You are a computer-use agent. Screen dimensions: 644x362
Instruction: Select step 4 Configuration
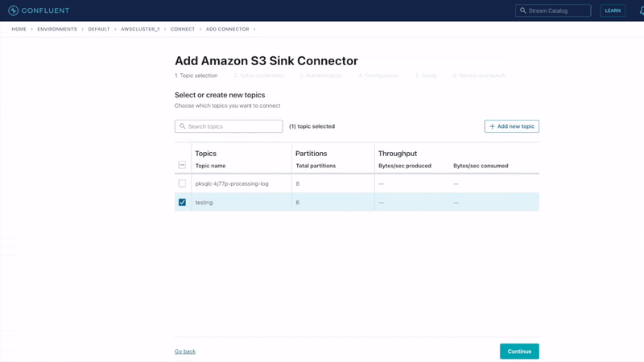coord(378,76)
